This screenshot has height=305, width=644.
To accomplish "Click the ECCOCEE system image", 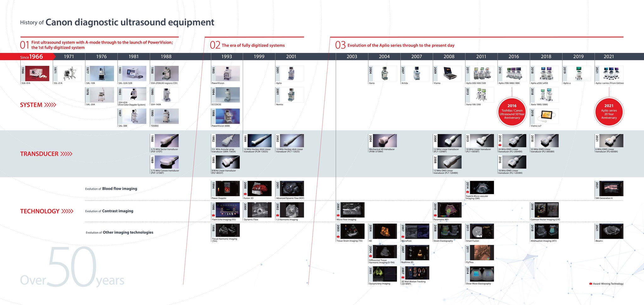I will (x=227, y=95).
